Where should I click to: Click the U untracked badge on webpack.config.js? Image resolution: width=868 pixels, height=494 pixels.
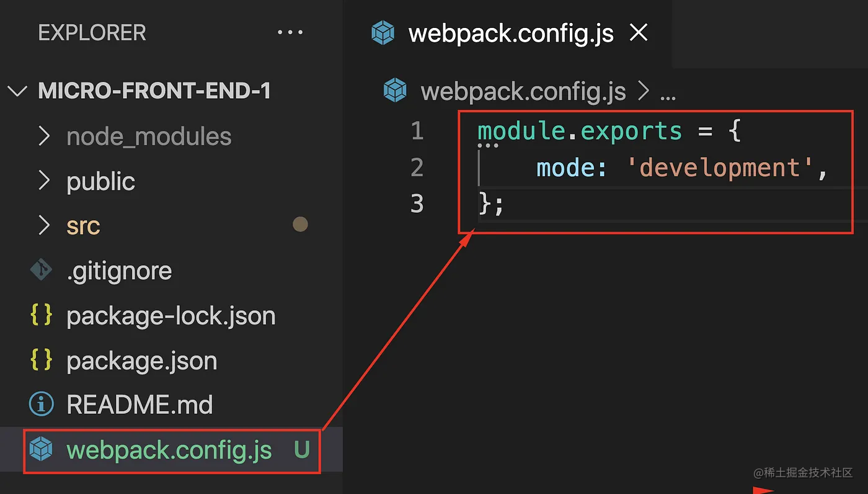click(x=301, y=450)
